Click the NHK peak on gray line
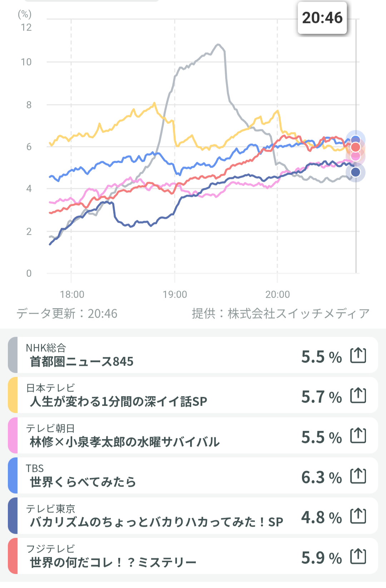Image resolution: width=386 pixels, height=588 pixels. (x=218, y=45)
